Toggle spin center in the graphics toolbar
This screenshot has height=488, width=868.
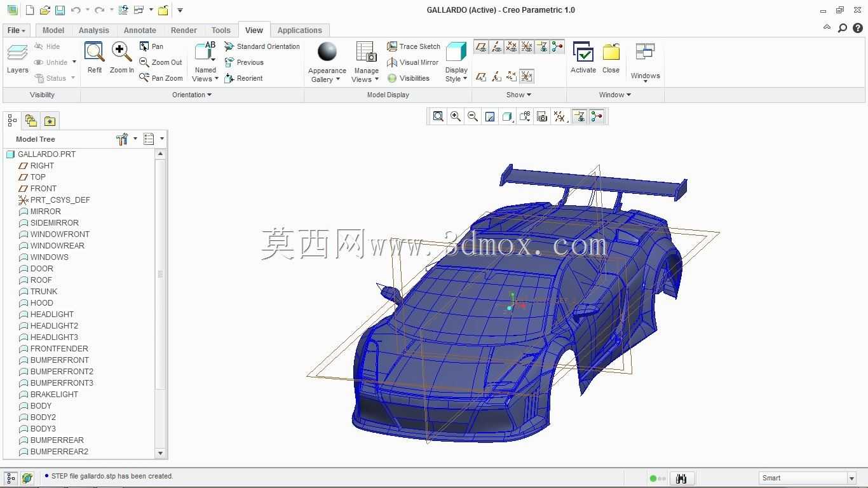pos(597,116)
